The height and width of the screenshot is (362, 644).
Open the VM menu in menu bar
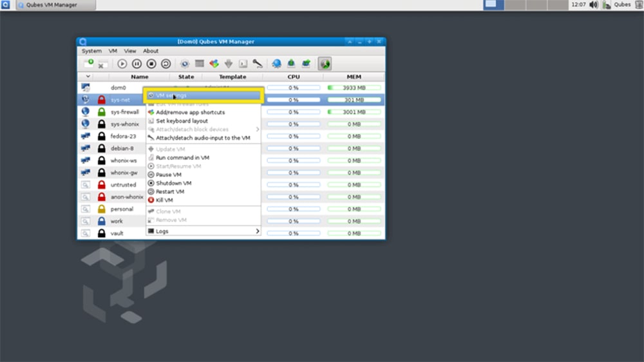click(x=113, y=51)
